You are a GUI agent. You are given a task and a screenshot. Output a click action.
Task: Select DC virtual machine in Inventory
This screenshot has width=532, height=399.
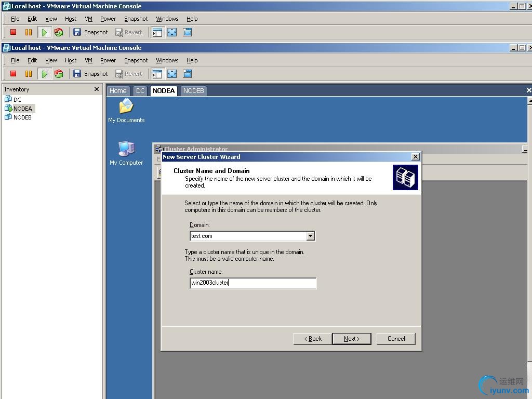click(x=13, y=99)
